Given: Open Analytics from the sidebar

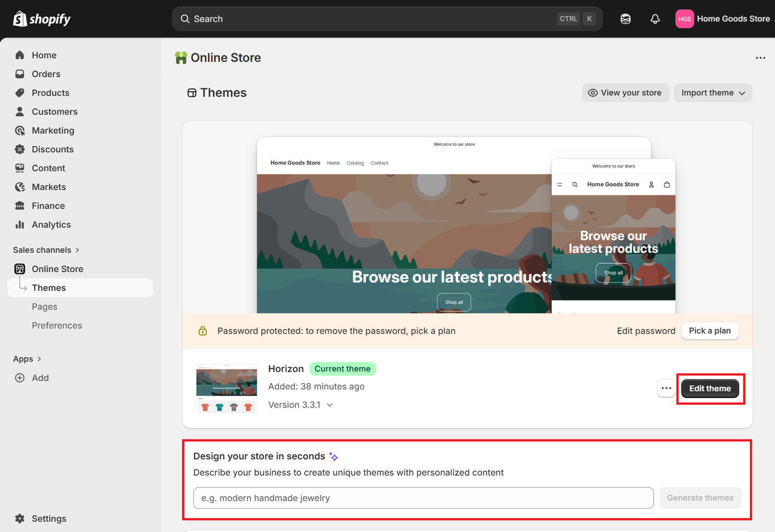Looking at the screenshot, I should 51,225.
